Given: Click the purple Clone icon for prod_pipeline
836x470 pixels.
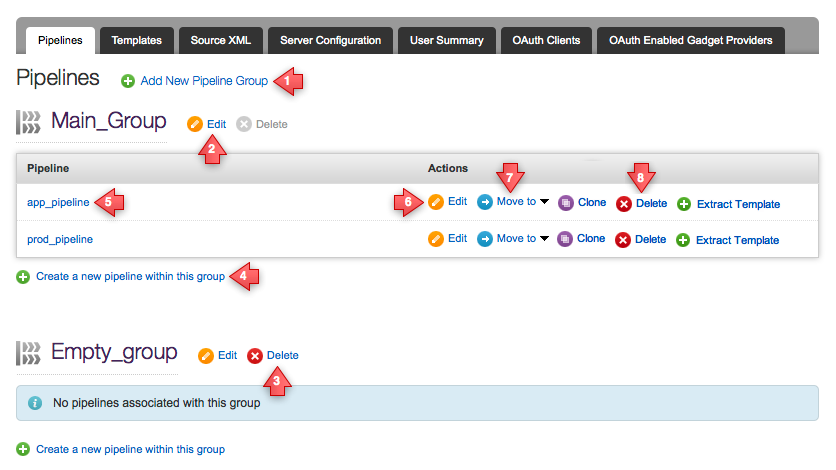Looking at the screenshot, I should [x=565, y=239].
